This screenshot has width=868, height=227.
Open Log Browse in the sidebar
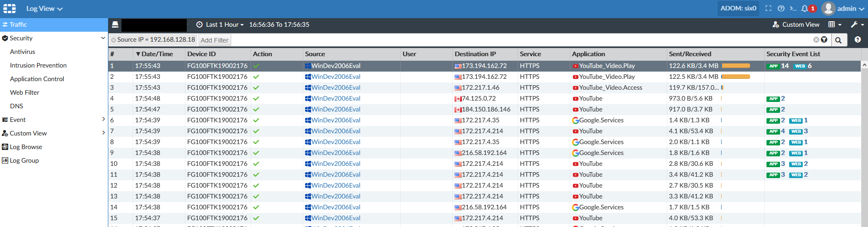coord(26,147)
